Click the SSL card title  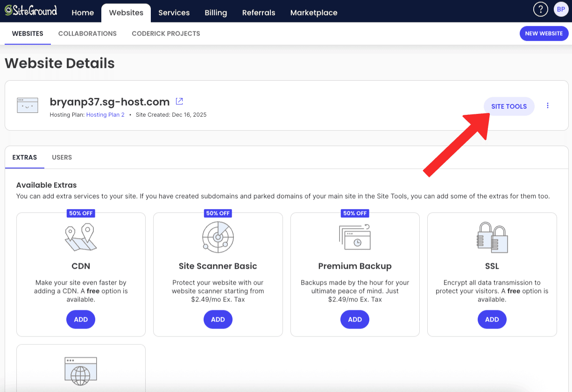point(492,266)
